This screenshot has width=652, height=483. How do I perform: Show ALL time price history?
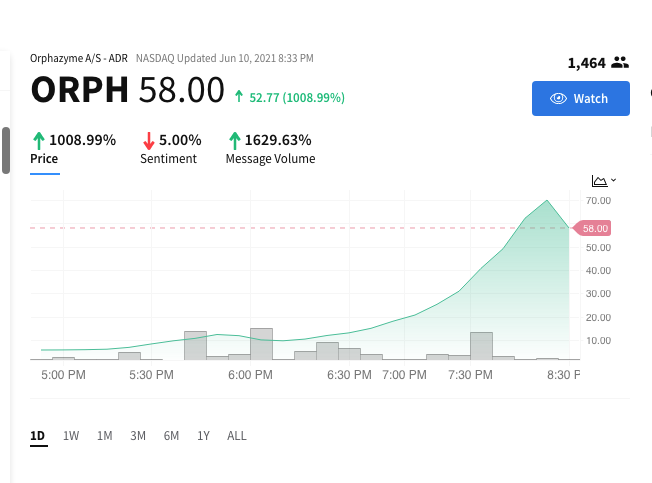[237, 436]
